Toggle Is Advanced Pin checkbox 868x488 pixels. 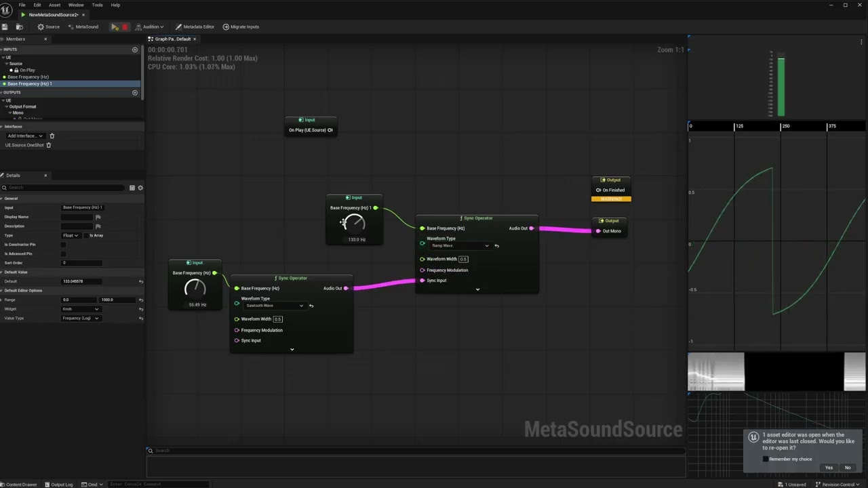click(64, 253)
